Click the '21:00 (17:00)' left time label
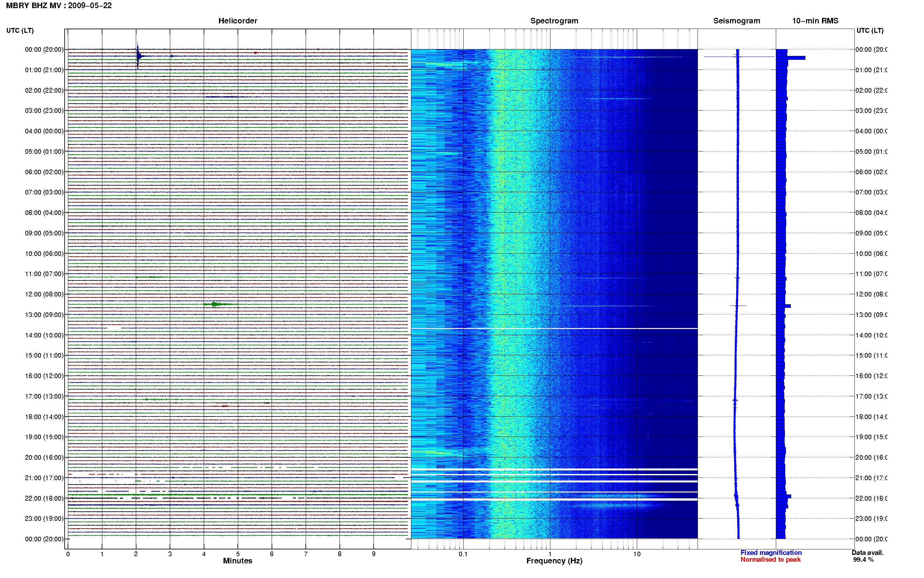This screenshot has height=578, width=924. pyautogui.click(x=44, y=478)
